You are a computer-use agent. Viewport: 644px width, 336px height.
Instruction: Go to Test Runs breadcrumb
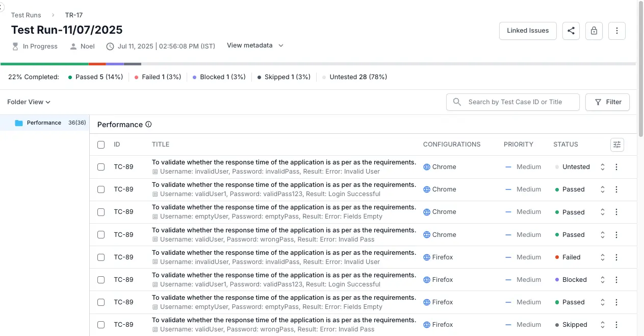coord(26,15)
